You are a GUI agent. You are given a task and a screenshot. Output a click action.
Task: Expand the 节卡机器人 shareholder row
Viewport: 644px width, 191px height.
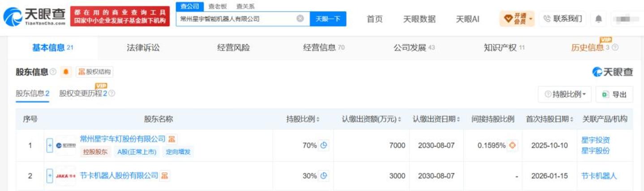[50, 176]
